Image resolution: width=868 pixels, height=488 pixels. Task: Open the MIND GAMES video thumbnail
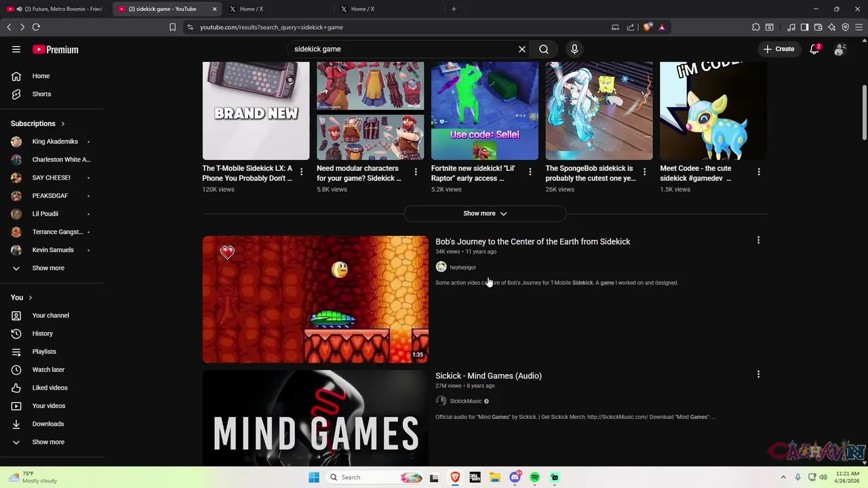315,418
